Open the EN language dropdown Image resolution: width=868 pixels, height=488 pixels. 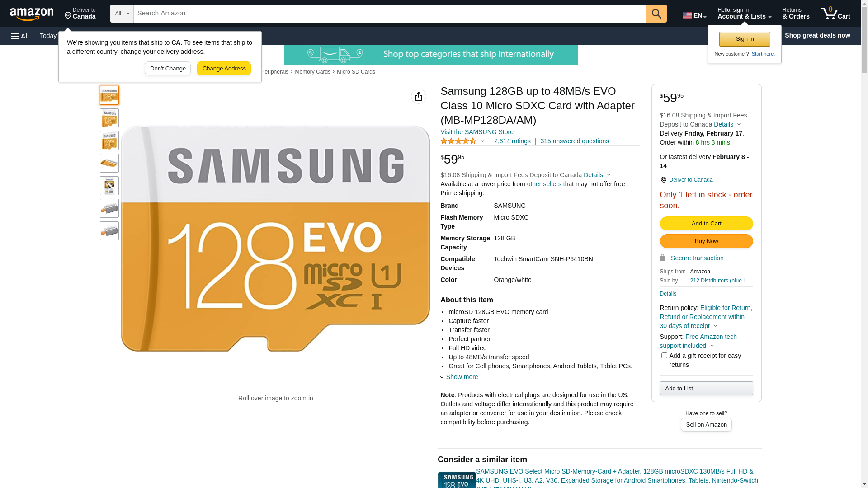pyautogui.click(x=694, y=15)
